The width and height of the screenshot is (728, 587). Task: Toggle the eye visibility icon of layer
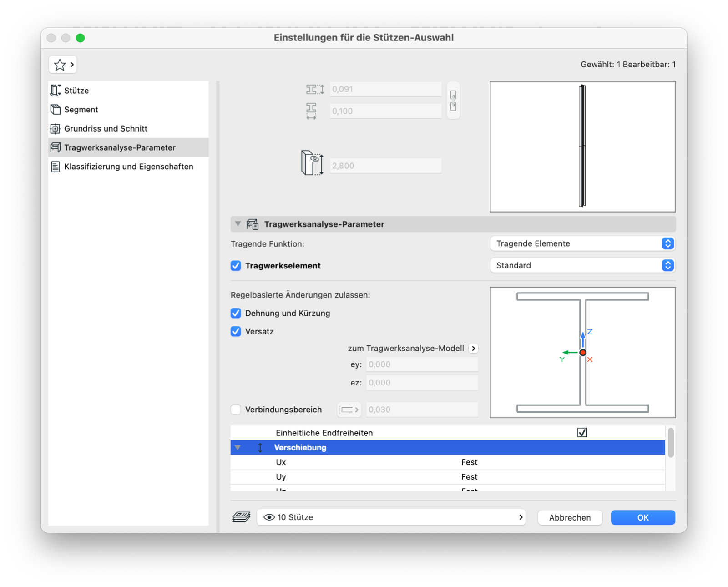(269, 517)
